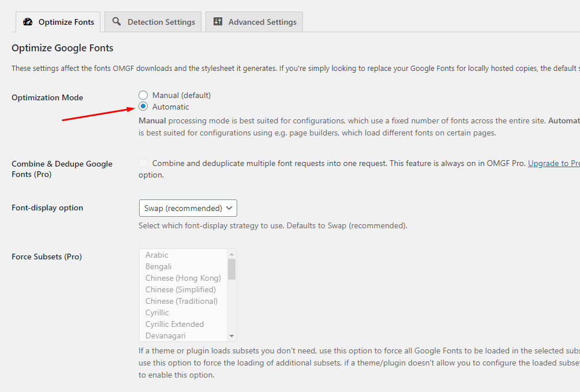
Task: Click the Font-display option label
Action: tap(47, 208)
